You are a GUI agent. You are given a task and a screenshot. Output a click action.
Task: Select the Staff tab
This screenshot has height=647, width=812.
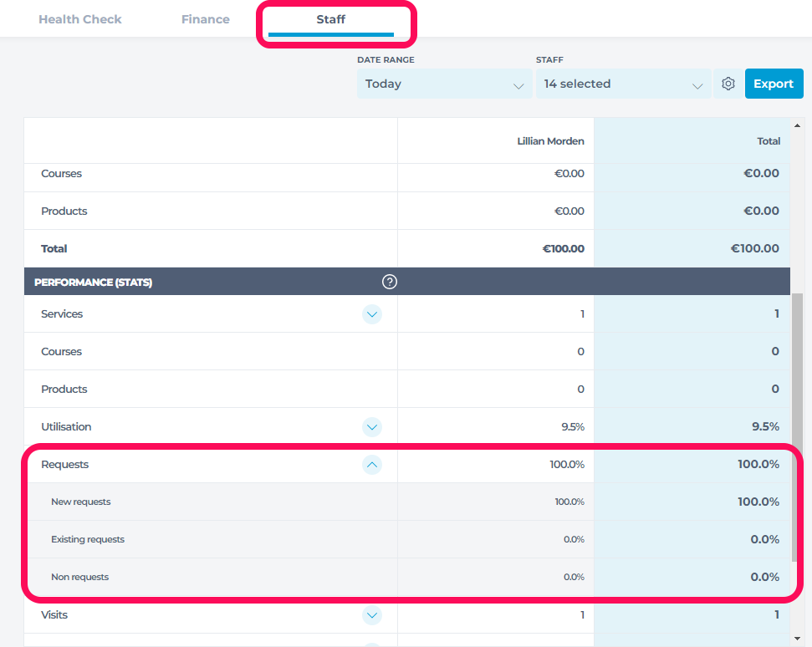[x=331, y=19]
